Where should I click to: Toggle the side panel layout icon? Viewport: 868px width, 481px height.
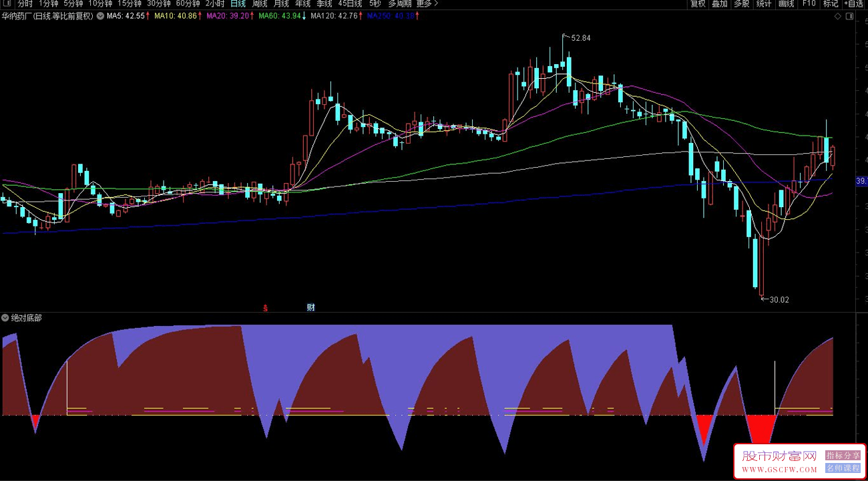pos(849,16)
